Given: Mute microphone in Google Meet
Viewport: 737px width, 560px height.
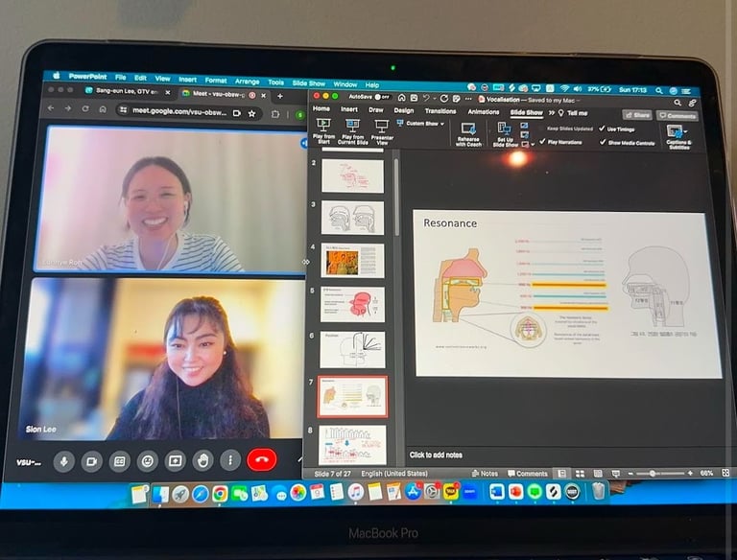Looking at the screenshot, I should click(x=64, y=461).
